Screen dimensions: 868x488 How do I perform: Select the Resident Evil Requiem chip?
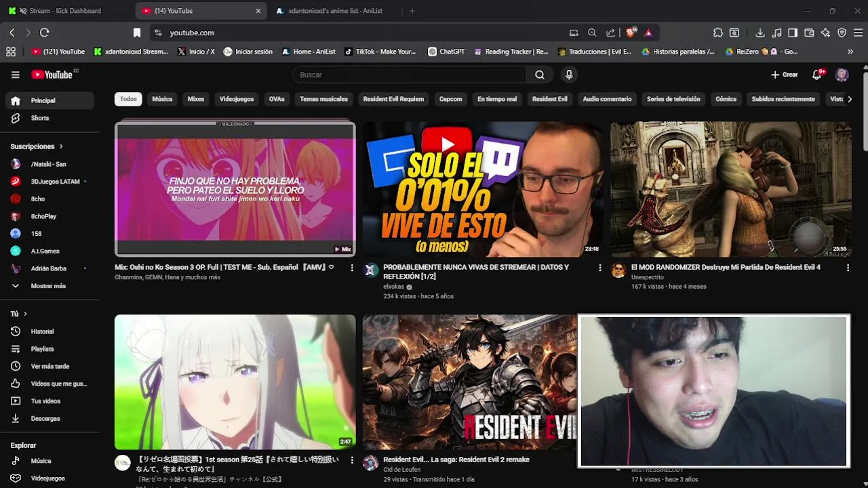pyautogui.click(x=393, y=99)
